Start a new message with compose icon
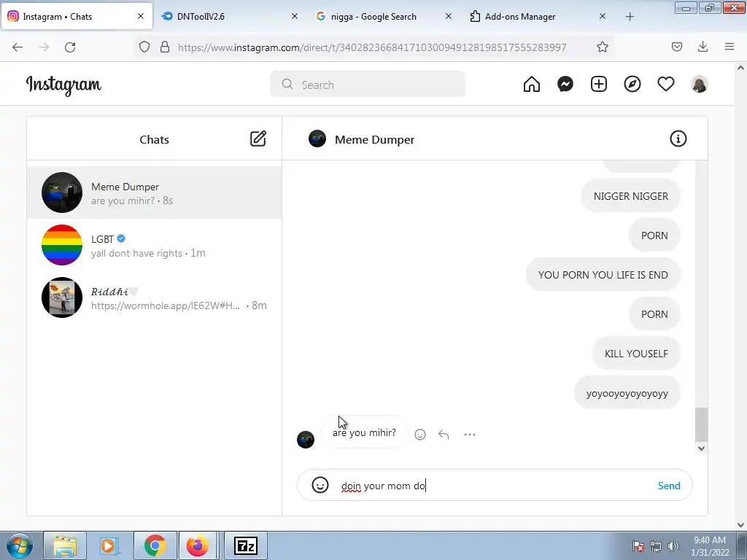747x560 pixels. tap(258, 139)
